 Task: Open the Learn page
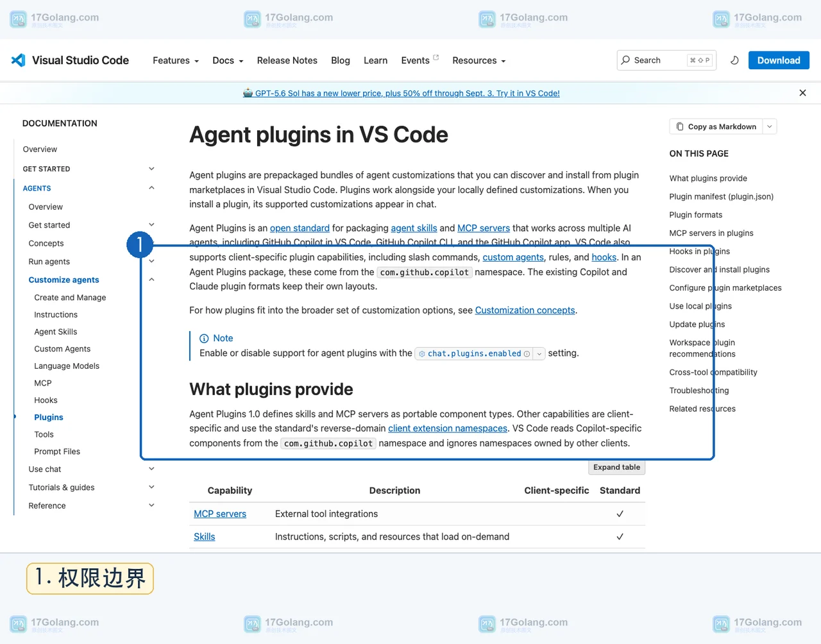tap(375, 60)
